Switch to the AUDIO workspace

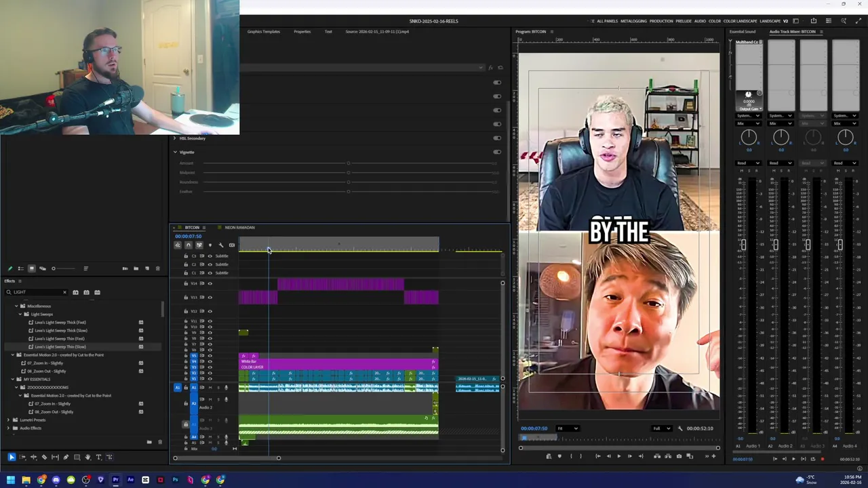pos(700,21)
